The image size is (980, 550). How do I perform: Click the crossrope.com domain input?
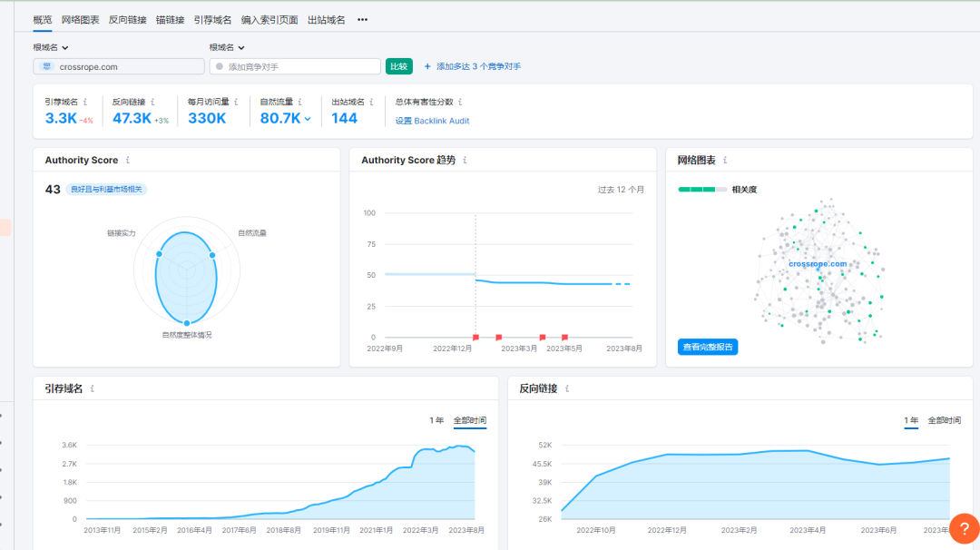[x=119, y=67]
